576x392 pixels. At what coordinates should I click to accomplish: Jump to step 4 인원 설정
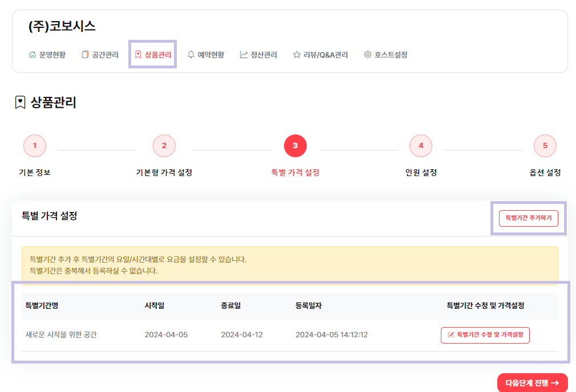[421, 146]
